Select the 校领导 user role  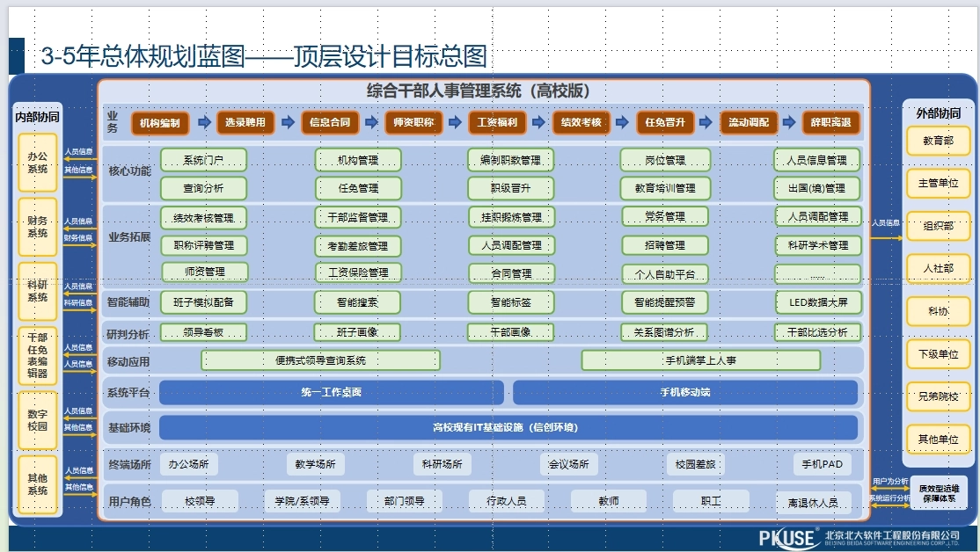pyautogui.click(x=200, y=501)
